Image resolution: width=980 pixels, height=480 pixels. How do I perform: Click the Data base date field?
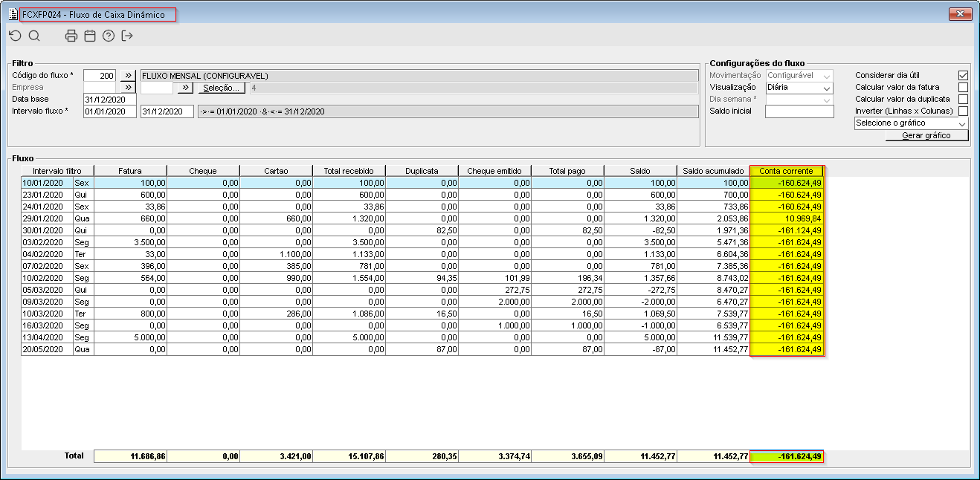click(x=110, y=100)
